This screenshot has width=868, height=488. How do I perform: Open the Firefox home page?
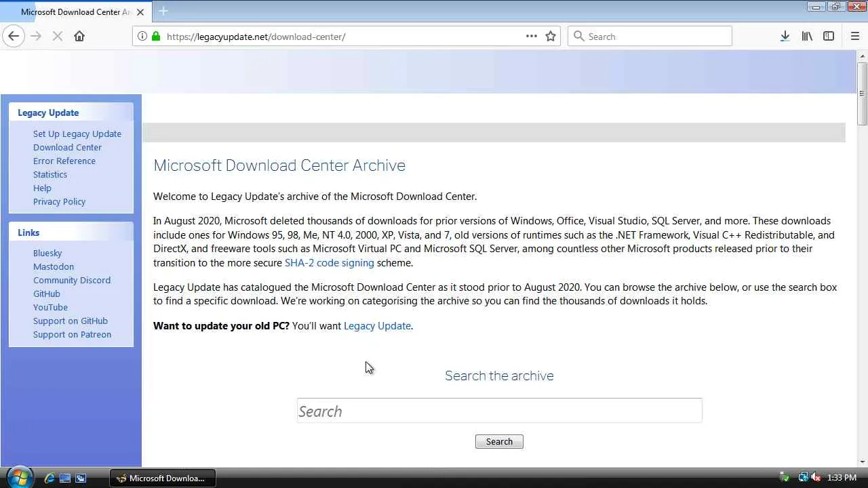click(x=79, y=37)
